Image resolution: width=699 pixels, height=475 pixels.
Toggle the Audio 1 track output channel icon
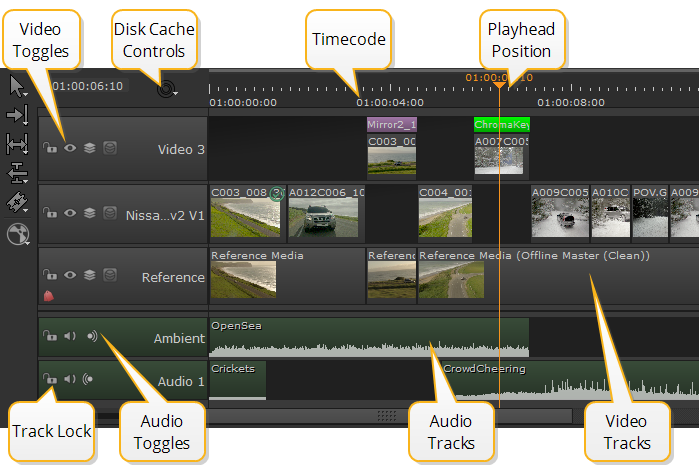[x=90, y=380]
